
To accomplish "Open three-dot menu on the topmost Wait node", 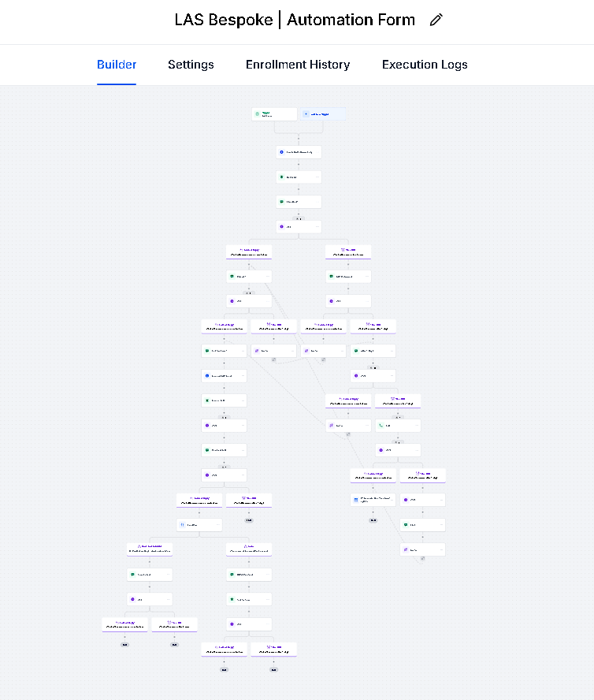I will (x=316, y=226).
